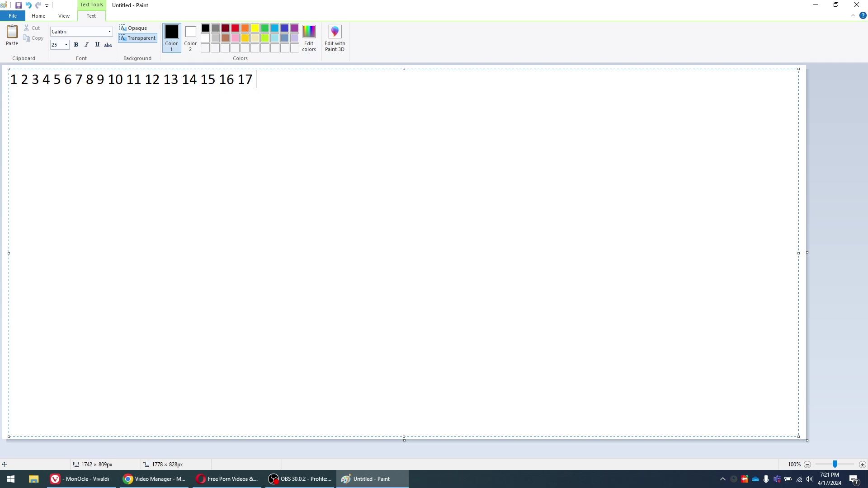Screen dimensions: 868x488
Task: Open Edit colors dialog
Action: tap(309, 38)
